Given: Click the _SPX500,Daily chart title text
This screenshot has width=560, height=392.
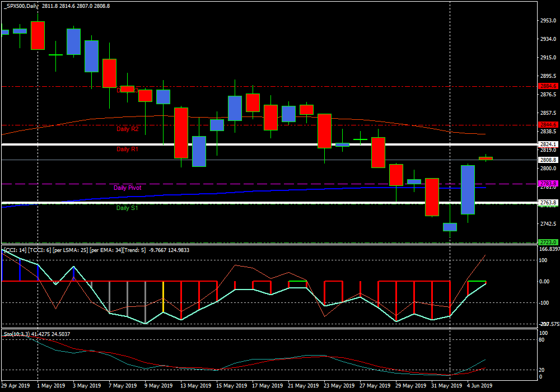Looking at the screenshot, I should click(24, 6).
